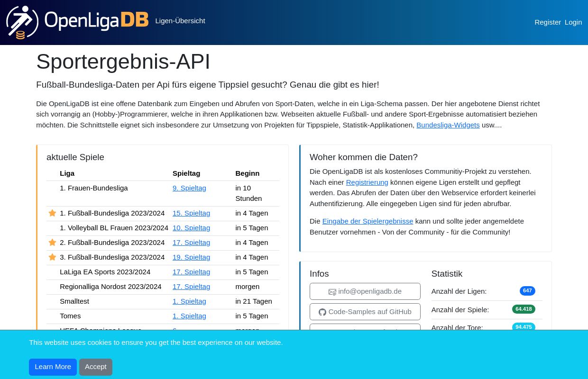Screen dimensions: 588x379
Task: Click the info@openligadb.de email button
Action: pos(365,291)
